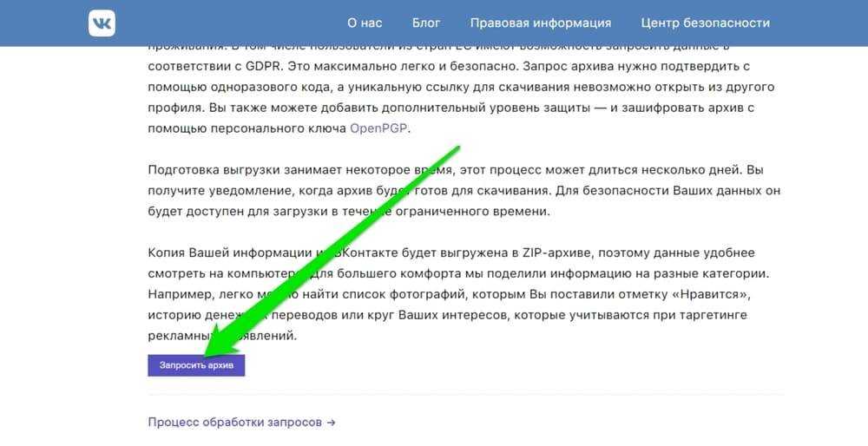Open Процесс обработки запросов link

[242, 423]
